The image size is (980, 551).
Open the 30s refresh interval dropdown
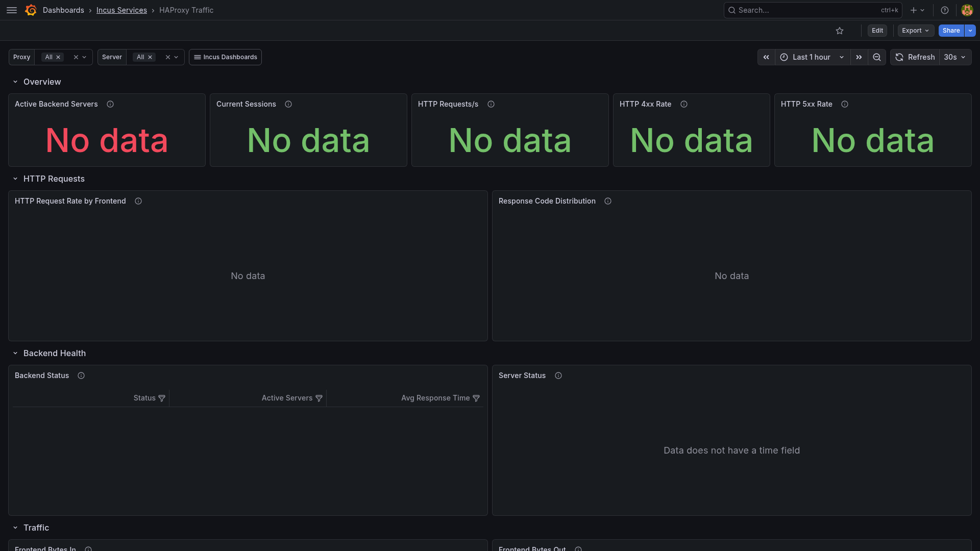(955, 57)
